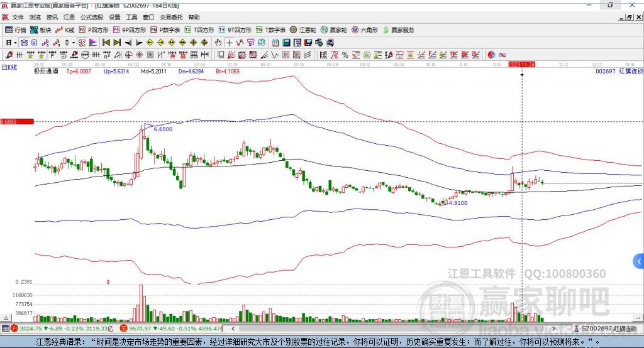Click the 极反通道 indicator name
This screenshot has width=644, height=348.
click(46, 71)
